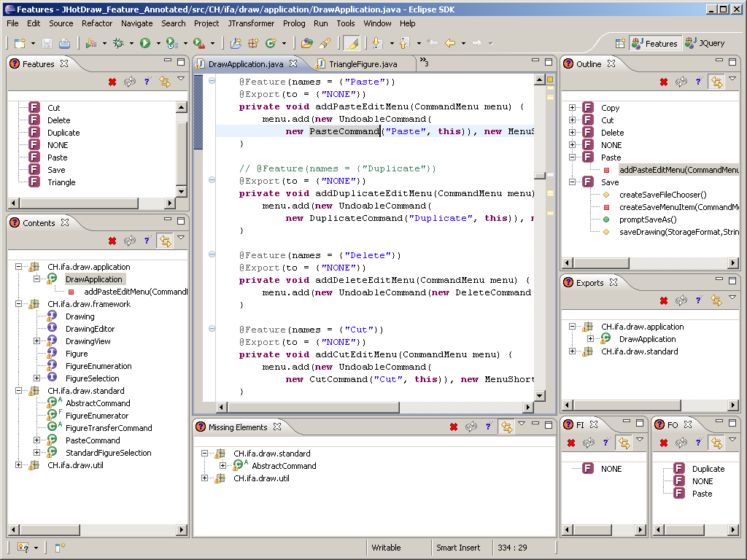Screen dimensions: 747x560
Task: Click Features view scroll down arrow
Action: coord(181,192)
